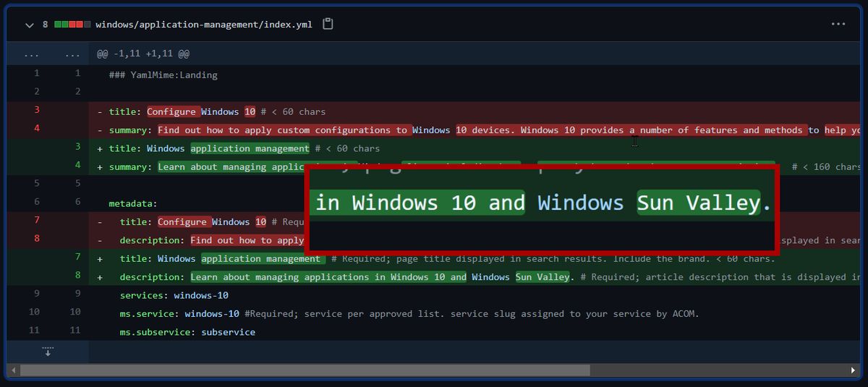Image resolution: width=868 pixels, height=387 pixels.
Task: Click line 'services: windows-10'
Action: click(174, 295)
